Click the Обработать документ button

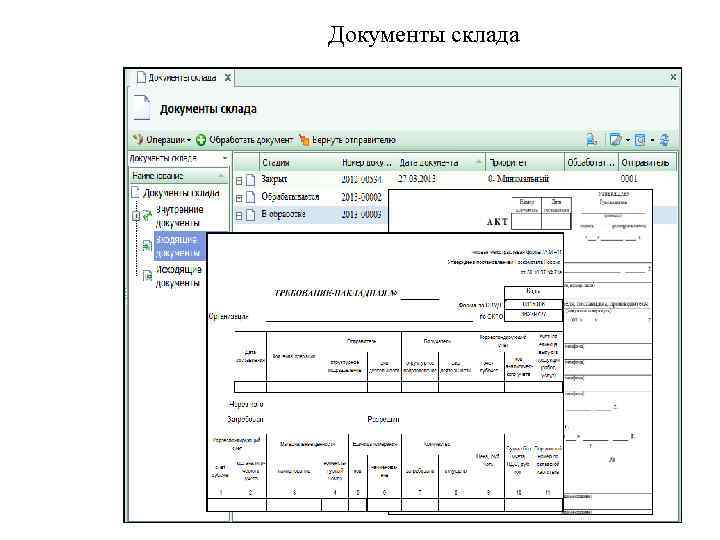(x=245, y=140)
